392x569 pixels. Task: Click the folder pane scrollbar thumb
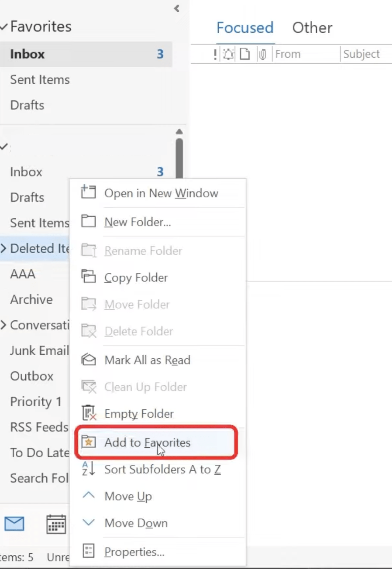[179, 158]
